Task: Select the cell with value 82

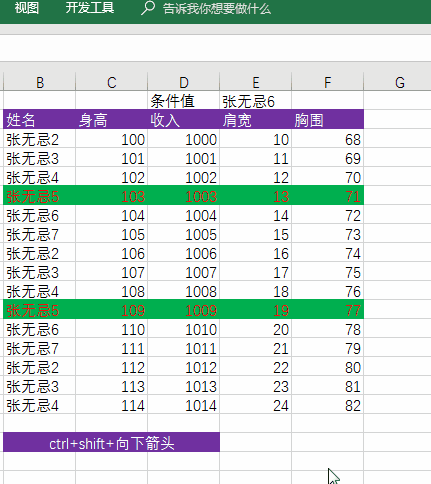Action: [328, 405]
